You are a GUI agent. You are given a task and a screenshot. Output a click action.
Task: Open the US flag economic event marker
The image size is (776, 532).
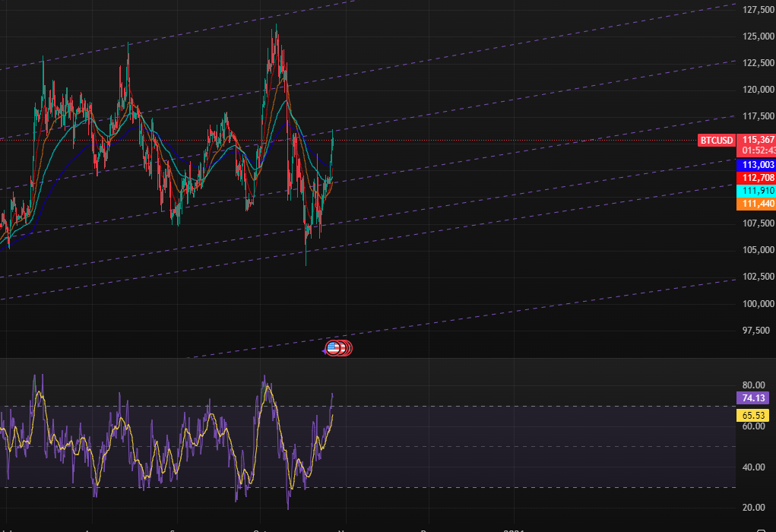pos(333,348)
